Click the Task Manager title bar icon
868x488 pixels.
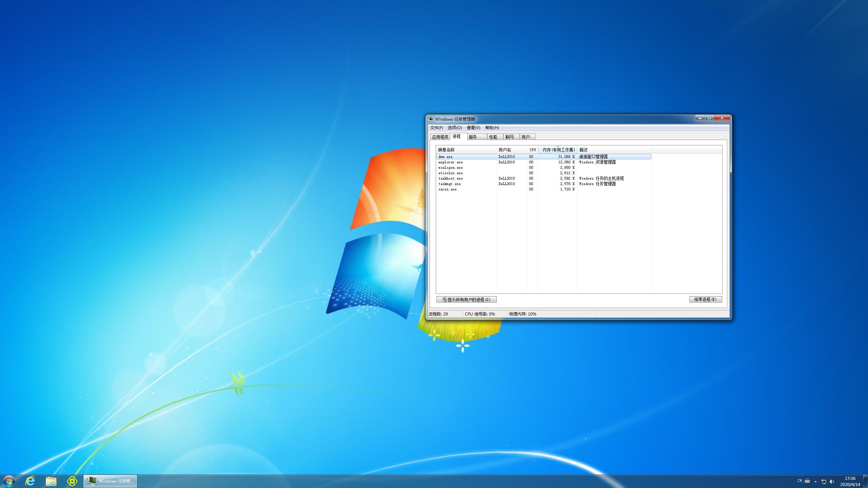pos(431,119)
